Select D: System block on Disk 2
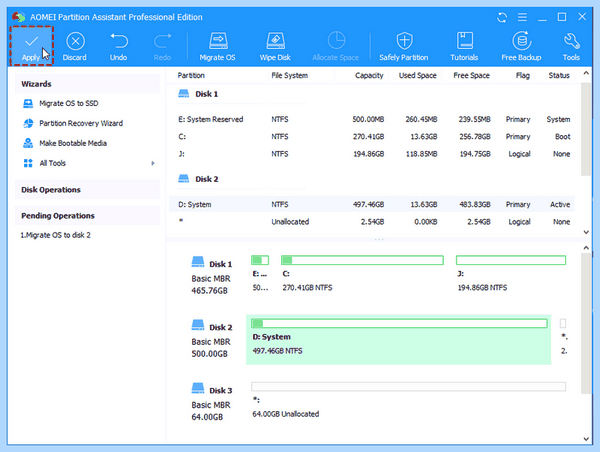This screenshot has width=600, height=452. 399,339
